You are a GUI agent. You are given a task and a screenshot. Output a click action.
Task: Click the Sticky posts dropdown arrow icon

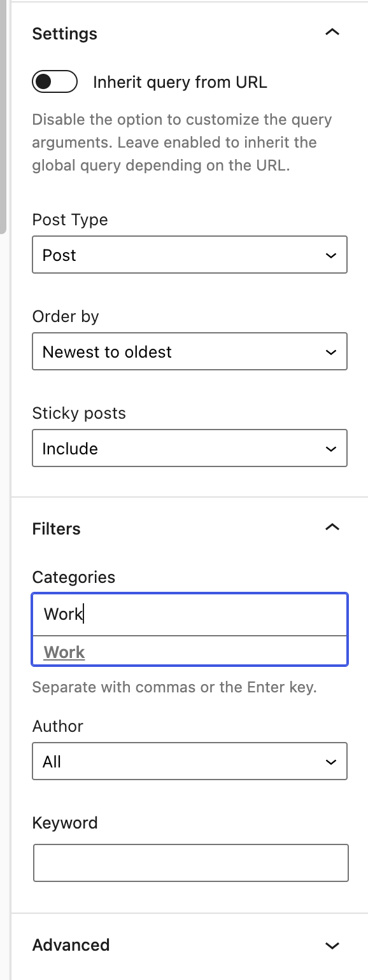330,448
